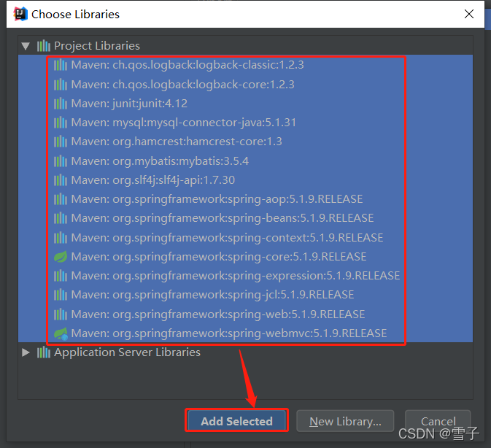
Task: Click the Add Selected button
Action: (x=236, y=421)
